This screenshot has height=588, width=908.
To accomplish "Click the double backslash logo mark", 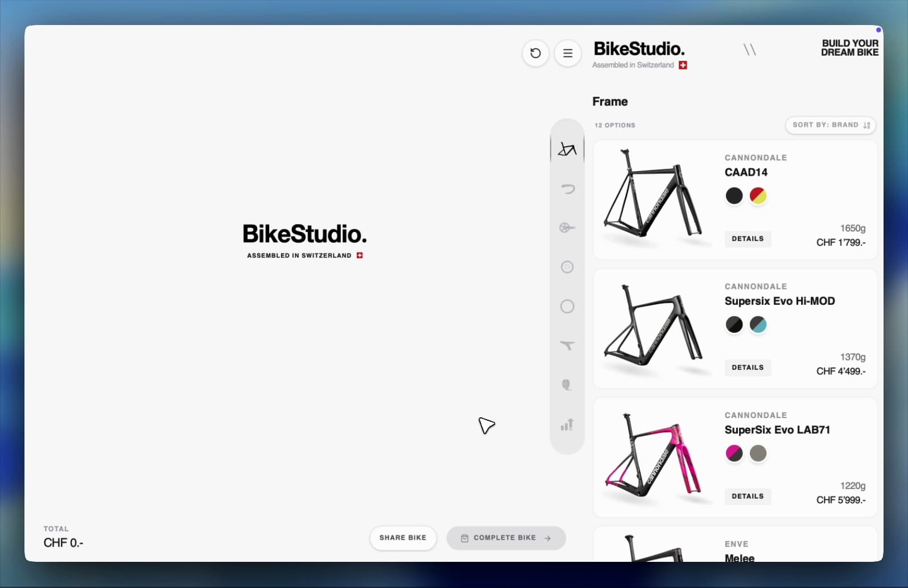I will pyautogui.click(x=750, y=50).
